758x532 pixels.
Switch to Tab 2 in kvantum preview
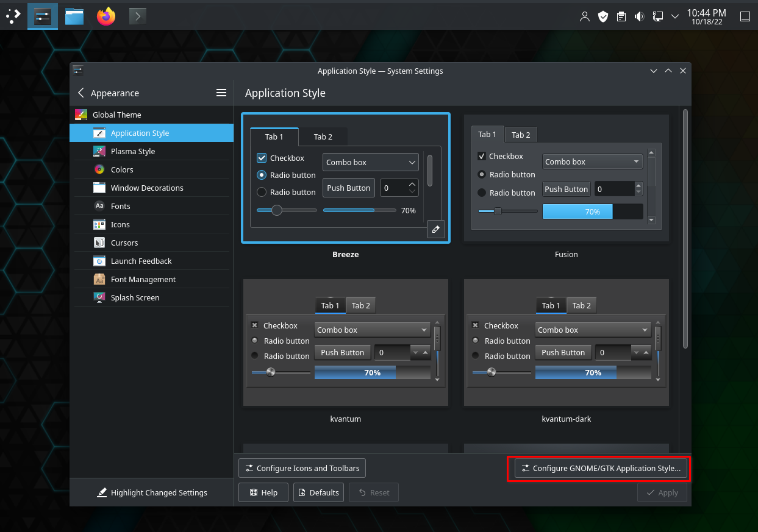(x=361, y=305)
